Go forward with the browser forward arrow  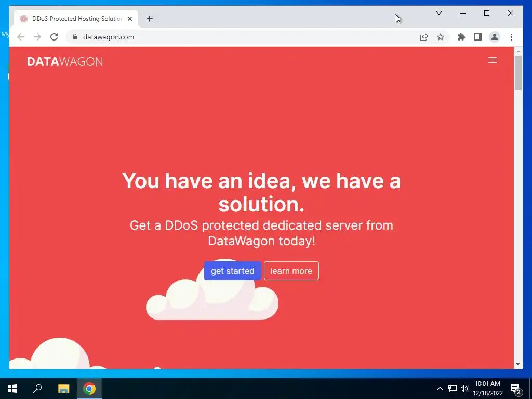(x=37, y=37)
